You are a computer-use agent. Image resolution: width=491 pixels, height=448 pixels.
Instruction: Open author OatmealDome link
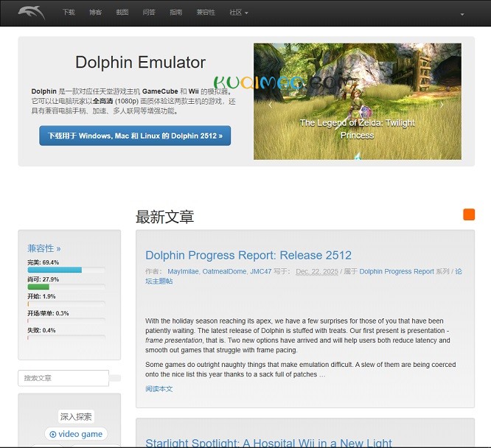[224, 271]
